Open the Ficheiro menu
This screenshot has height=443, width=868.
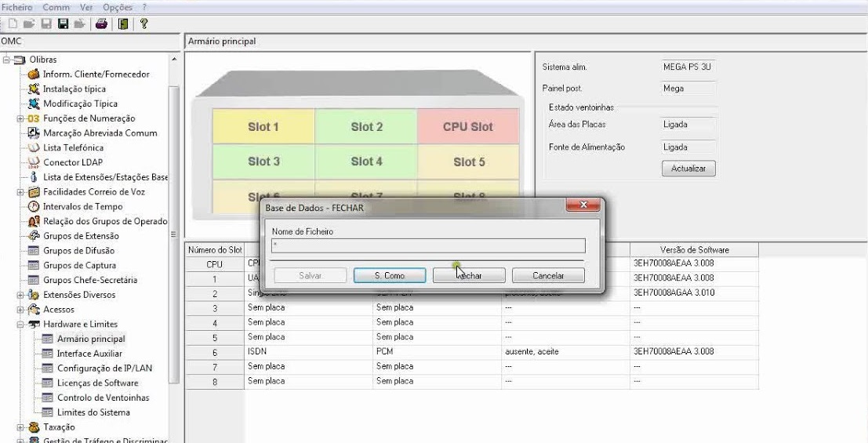click(x=17, y=7)
